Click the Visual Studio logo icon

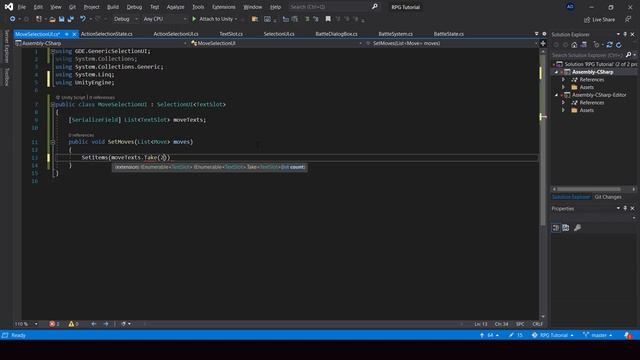tap(9, 7)
